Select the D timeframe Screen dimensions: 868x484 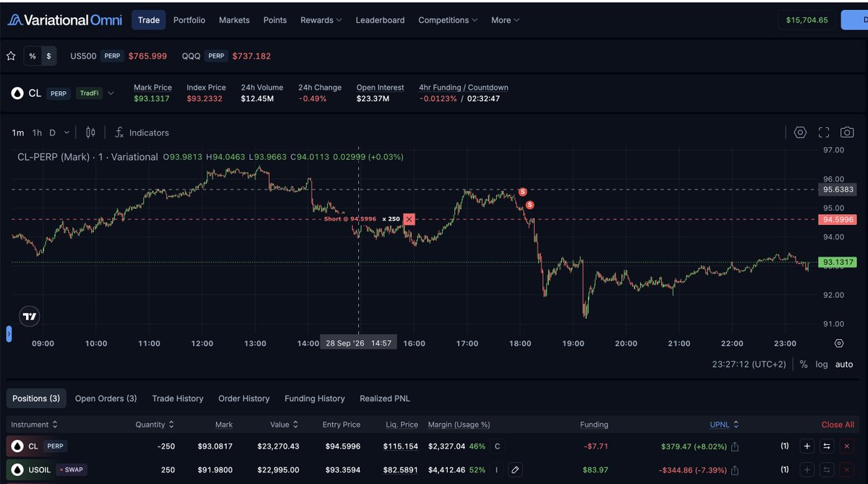tap(52, 132)
